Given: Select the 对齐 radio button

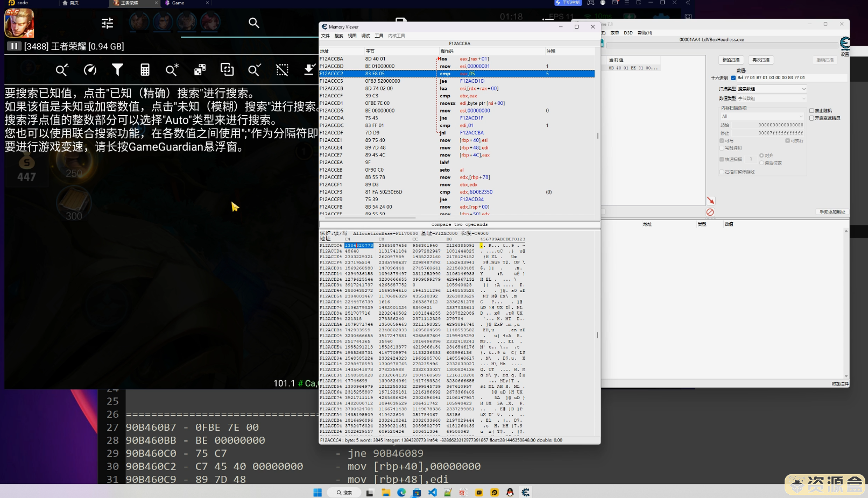Looking at the screenshot, I should 761,155.
